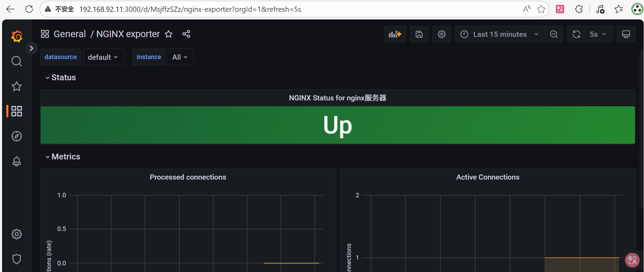Screen dimensions: 644x272
Task: Click the NGINX exporter dashboard title
Action: pos(128,34)
